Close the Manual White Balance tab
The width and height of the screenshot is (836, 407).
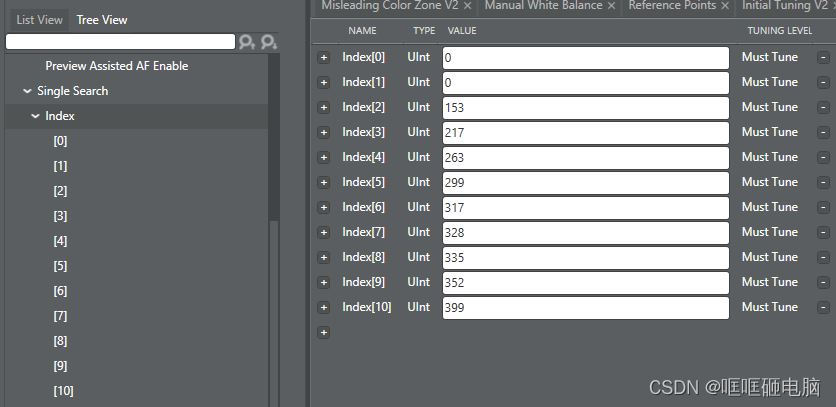pyautogui.click(x=612, y=6)
